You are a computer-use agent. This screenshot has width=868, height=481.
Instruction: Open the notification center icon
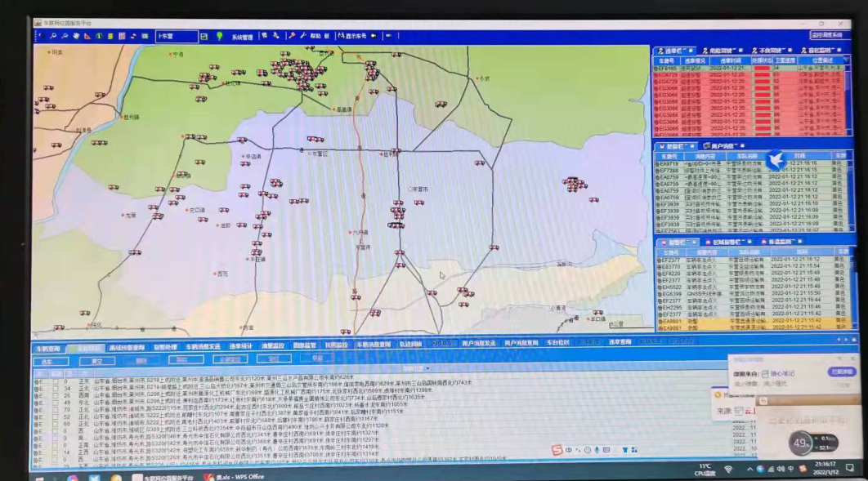850,469
